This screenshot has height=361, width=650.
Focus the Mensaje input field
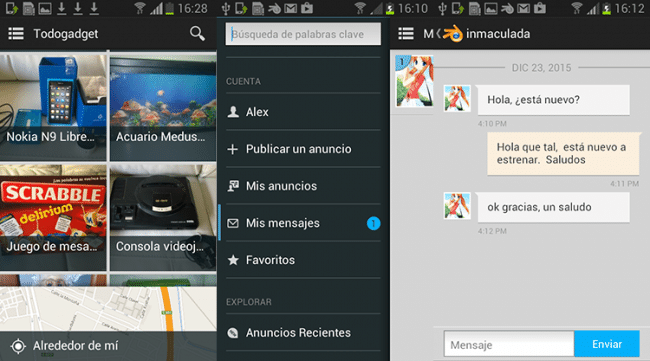[x=509, y=344]
